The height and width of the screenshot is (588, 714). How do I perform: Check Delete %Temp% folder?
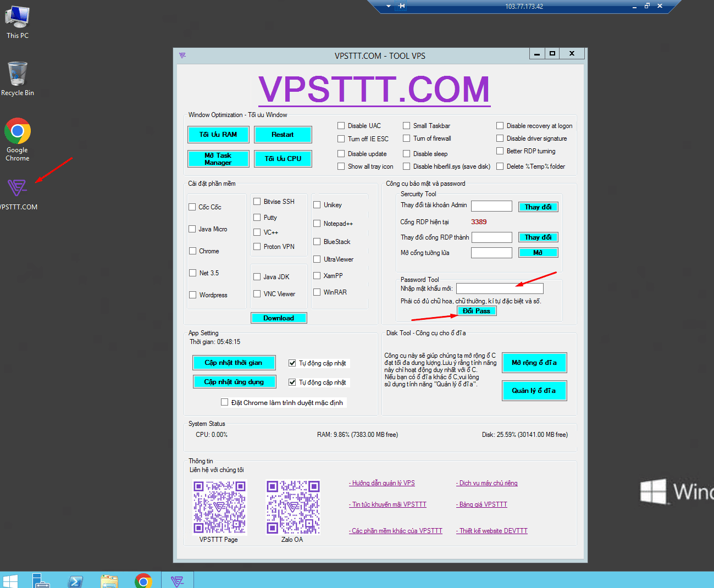point(500,167)
